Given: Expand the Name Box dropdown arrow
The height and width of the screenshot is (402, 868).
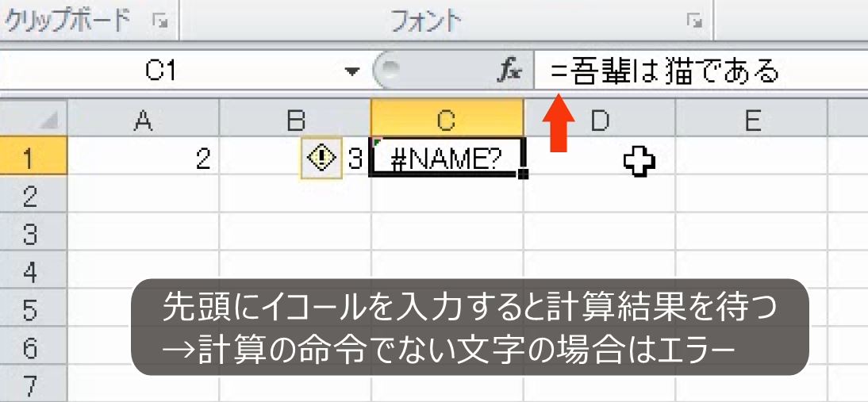Looking at the screenshot, I should click(352, 71).
